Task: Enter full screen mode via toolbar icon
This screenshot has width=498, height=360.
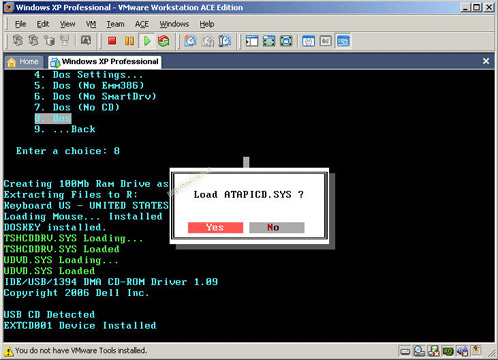Action: 286,41
